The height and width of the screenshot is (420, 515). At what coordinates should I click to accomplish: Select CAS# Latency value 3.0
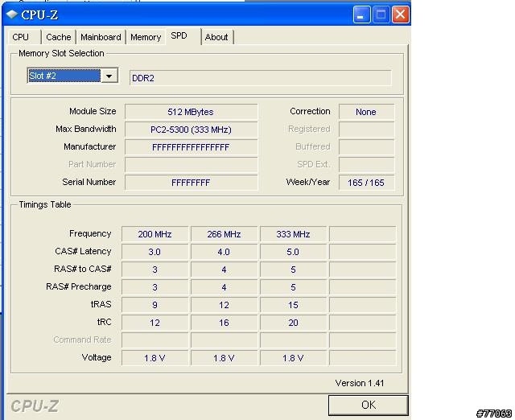154,252
